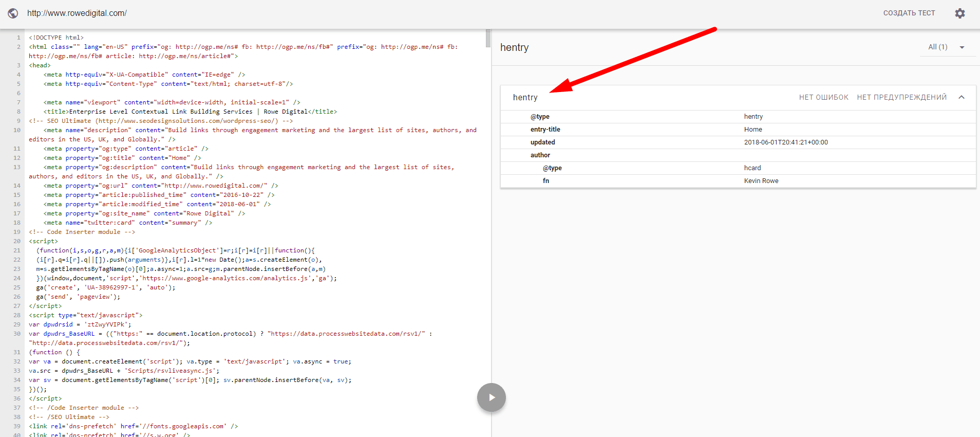Run the test with the play button
The height and width of the screenshot is (437, 980).
(491, 397)
